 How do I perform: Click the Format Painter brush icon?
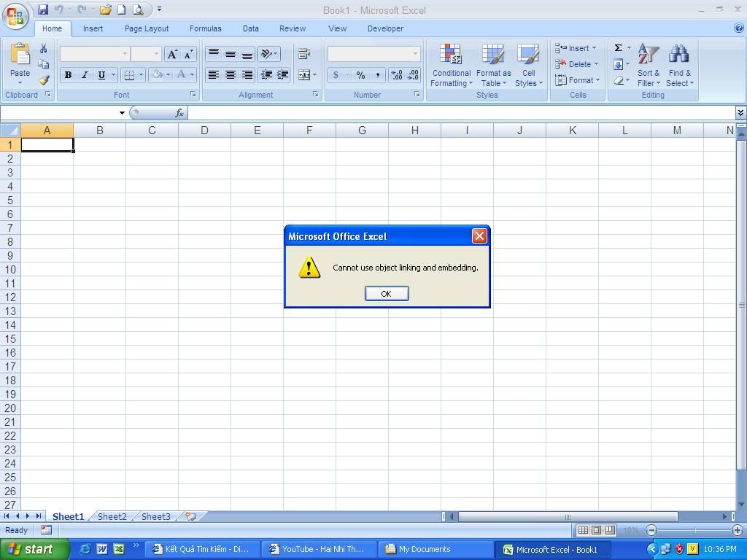coord(43,80)
